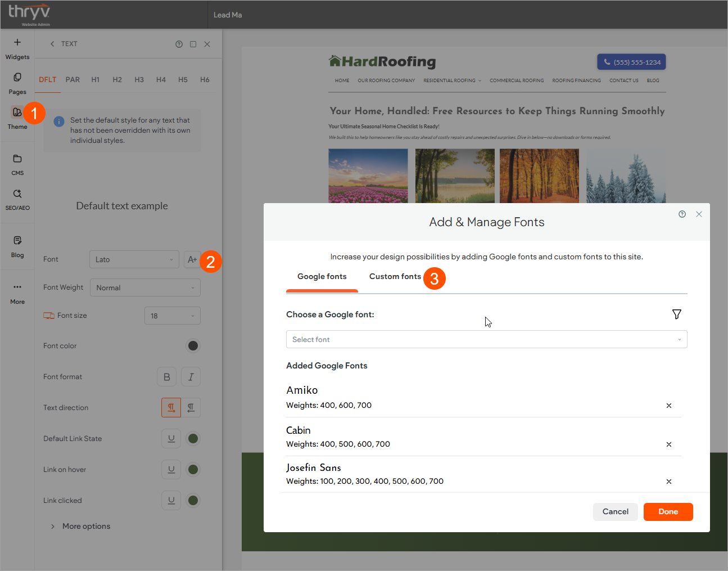Remove the Amiko font
728x571 pixels.
[668, 406]
